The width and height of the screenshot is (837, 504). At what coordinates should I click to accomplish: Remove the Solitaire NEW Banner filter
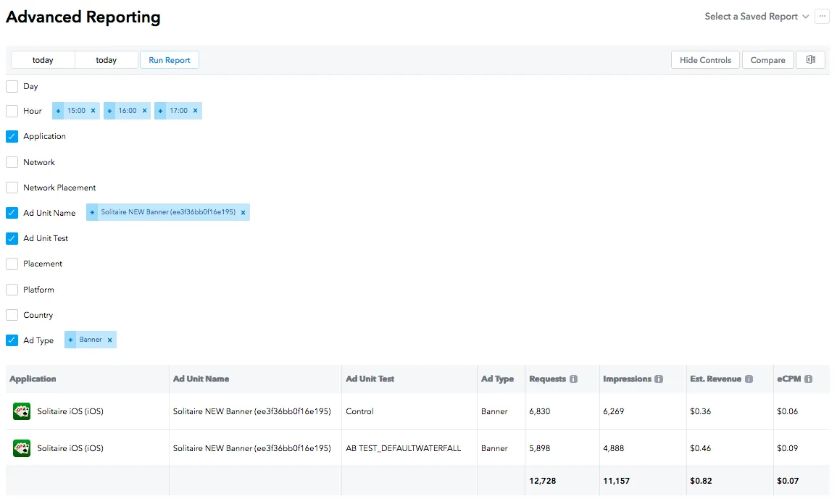point(243,213)
